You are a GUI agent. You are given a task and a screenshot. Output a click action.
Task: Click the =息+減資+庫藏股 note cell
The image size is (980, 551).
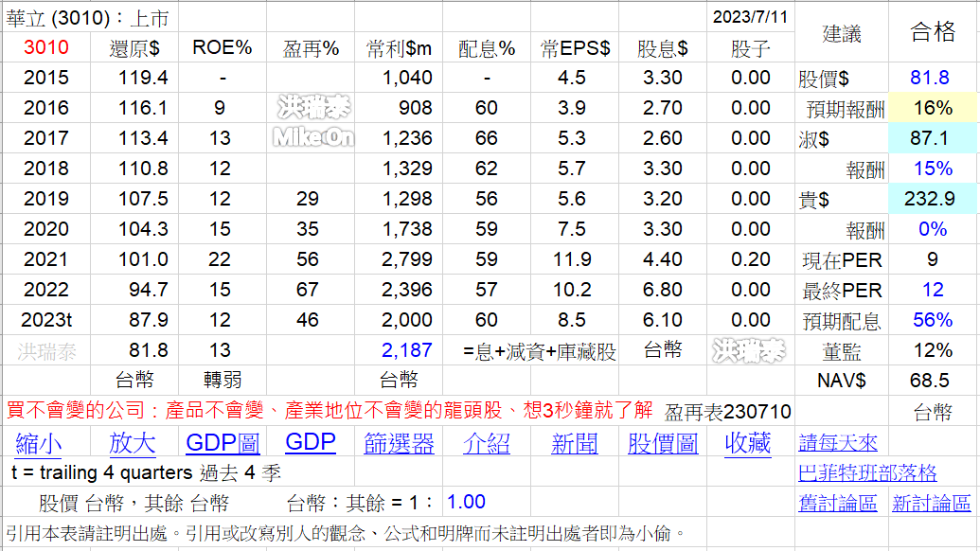(540, 352)
